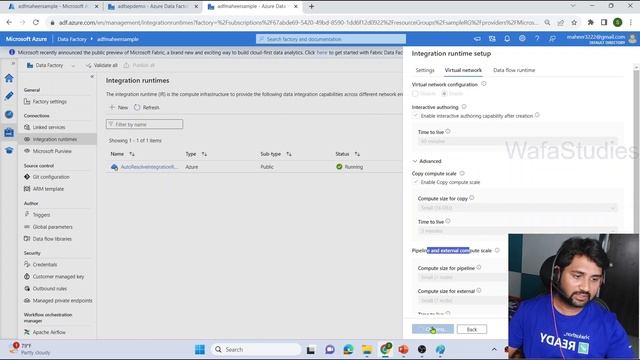Select the Disable virtual network radio button
This screenshot has width=640, height=360.
pyautogui.click(x=415, y=94)
